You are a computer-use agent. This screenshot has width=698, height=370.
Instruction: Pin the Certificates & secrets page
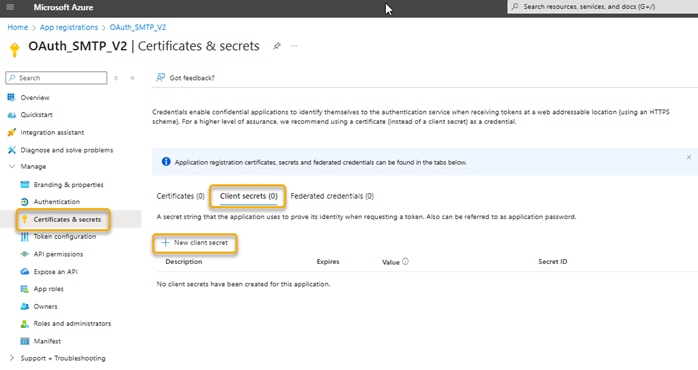click(x=277, y=46)
